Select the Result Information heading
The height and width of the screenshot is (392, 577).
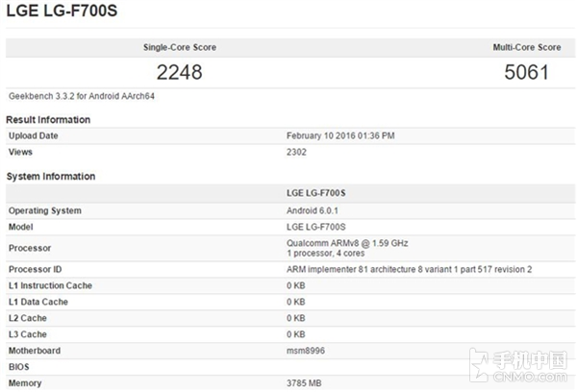pyautogui.click(x=48, y=120)
